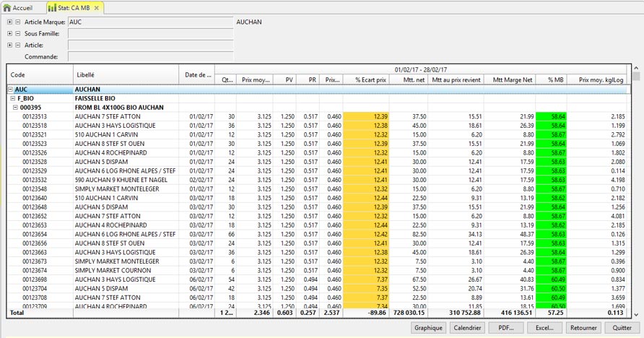644x338 pixels.
Task: Select code 00123654 row
Action: pos(318,234)
